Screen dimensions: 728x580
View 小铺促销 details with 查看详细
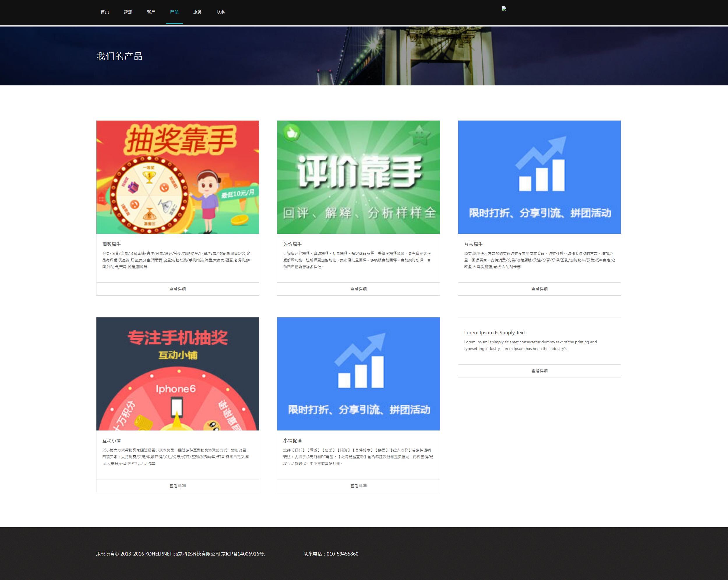coord(358,486)
